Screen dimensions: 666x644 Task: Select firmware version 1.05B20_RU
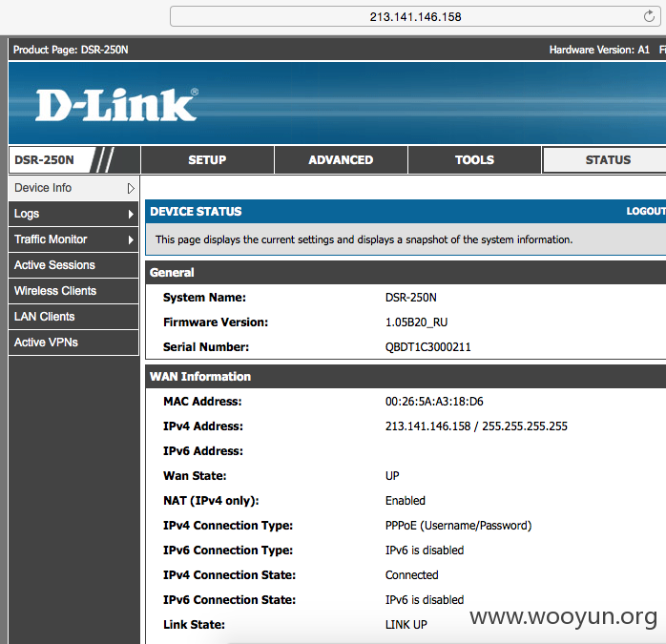(x=416, y=322)
